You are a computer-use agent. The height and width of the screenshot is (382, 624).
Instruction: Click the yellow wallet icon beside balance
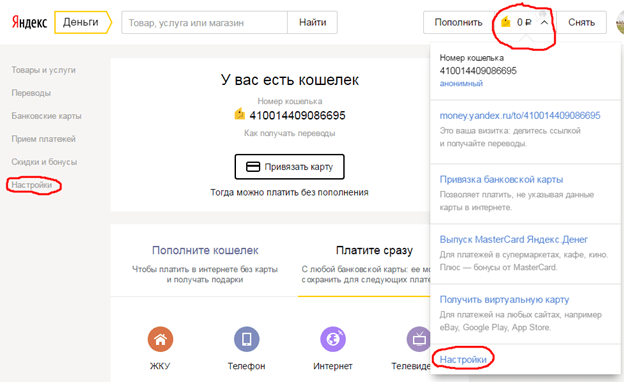506,22
